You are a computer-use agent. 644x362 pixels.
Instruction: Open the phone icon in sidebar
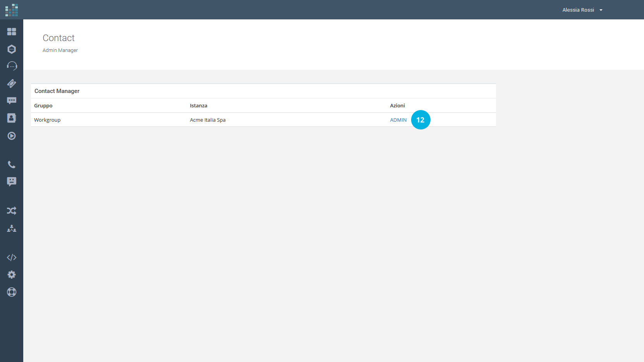coord(12,165)
